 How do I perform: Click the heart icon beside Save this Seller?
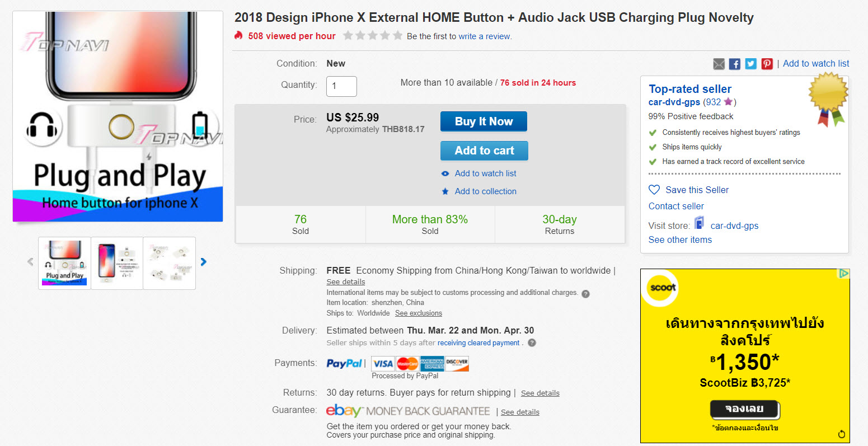click(x=654, y=190)
